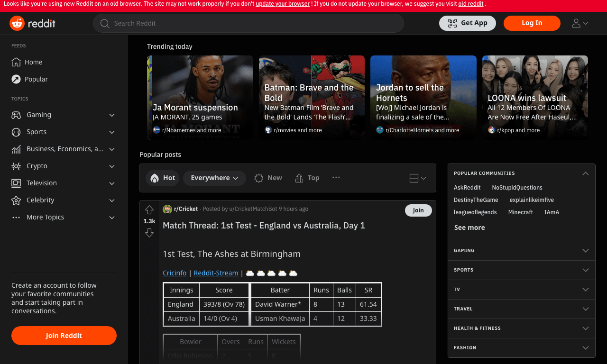Image resolution: width=607 pixels, height=364 pixels.
Task: Open the explainlikeimfive community link
Action: tap(532, 200)
